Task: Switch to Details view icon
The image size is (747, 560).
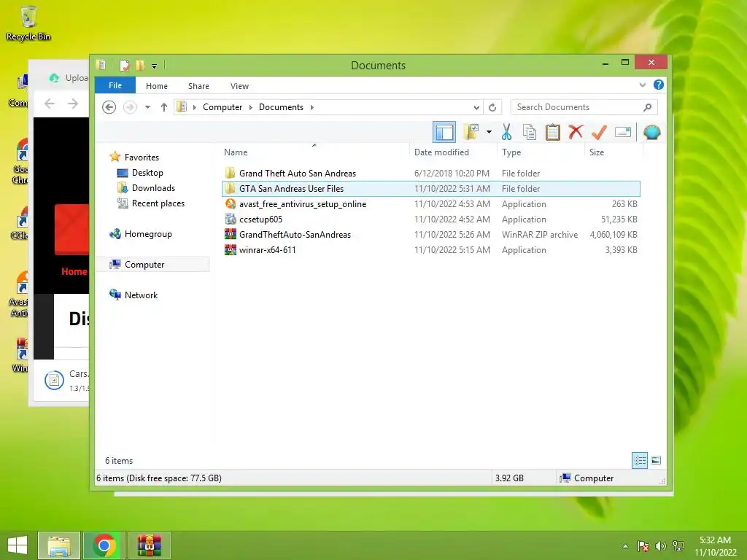Action: [639, 461]
